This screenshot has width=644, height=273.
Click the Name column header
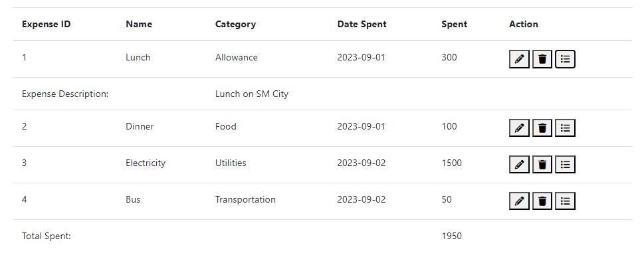click(139, 24)
